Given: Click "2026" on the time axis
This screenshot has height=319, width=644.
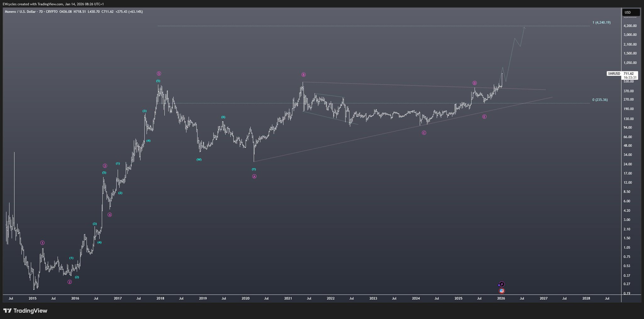Looking at the screenshot, I should click(x=501, y=299).
